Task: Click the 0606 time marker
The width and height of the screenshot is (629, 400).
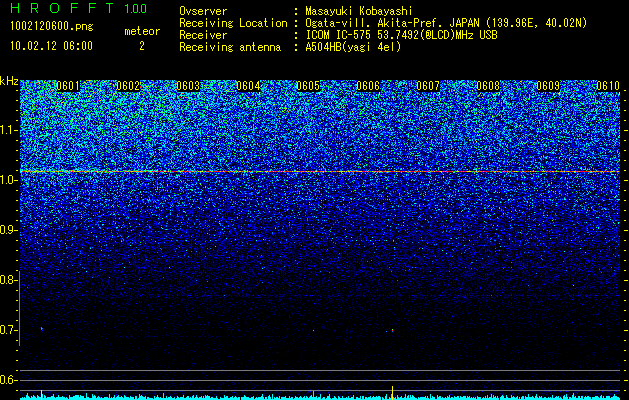Action: 368,86
